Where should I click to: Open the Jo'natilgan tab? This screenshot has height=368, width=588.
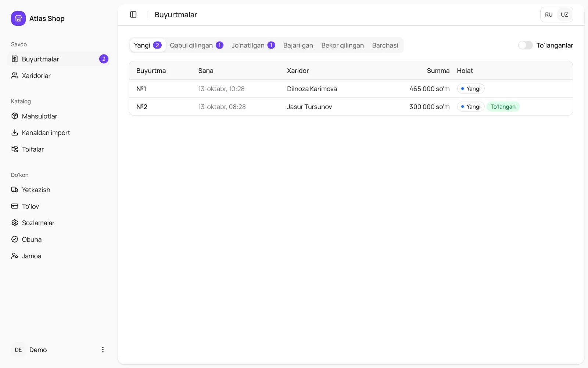253,45
